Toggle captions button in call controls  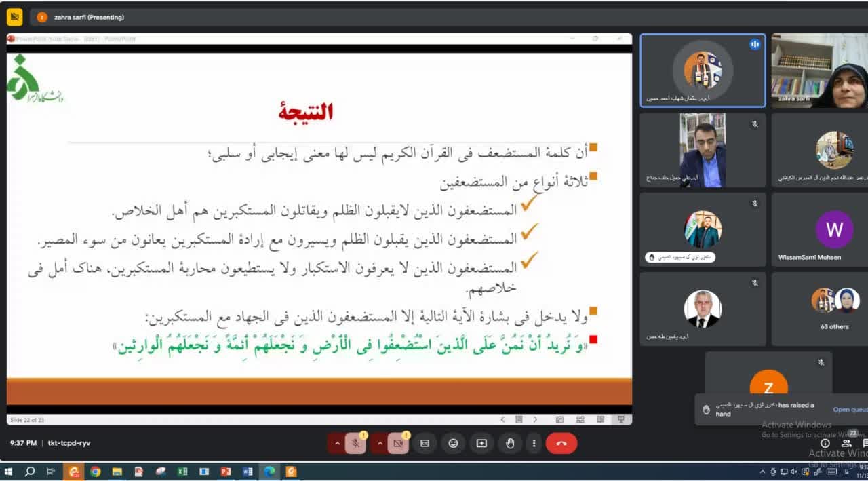pyautogui.click(x=425, y=443)
